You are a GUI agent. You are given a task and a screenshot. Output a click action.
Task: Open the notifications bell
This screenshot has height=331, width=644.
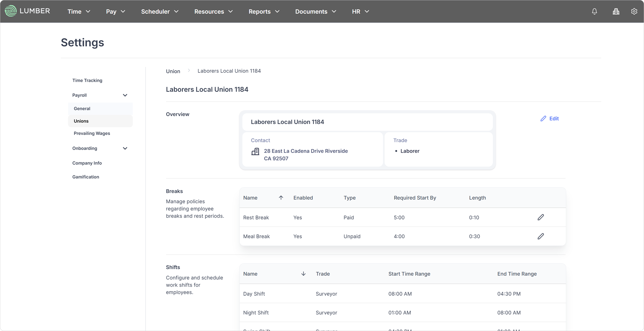tap(594, 12)
